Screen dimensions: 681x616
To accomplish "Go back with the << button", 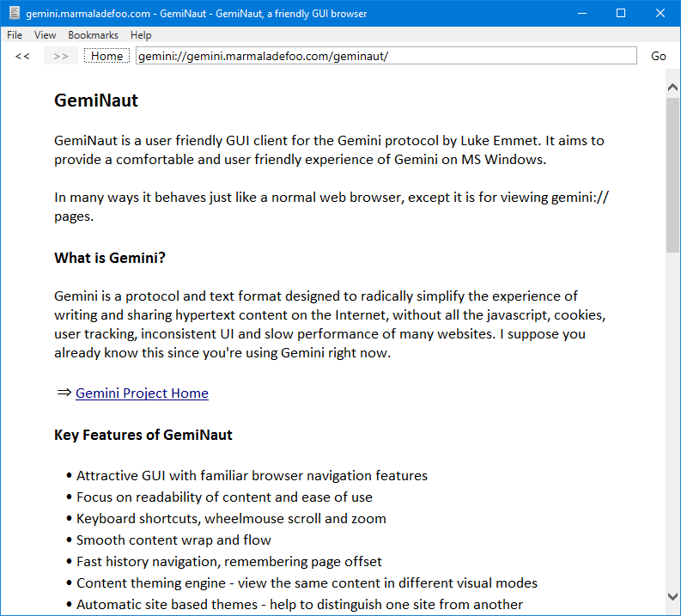I will click(22, 56).
